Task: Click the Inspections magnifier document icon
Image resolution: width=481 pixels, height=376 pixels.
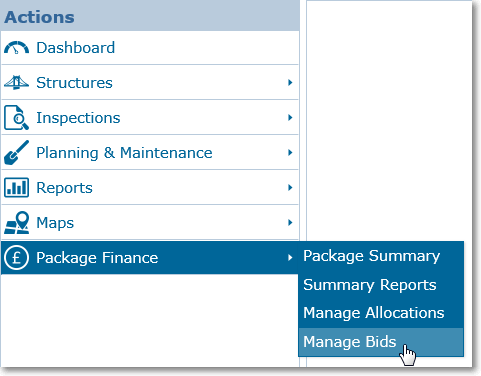Action: coord(16,117)
